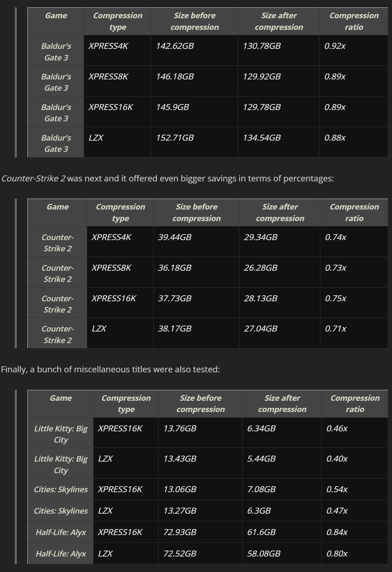Click the 72.52GB size before compression cell
392x572 pixels.
click(180, 554)
